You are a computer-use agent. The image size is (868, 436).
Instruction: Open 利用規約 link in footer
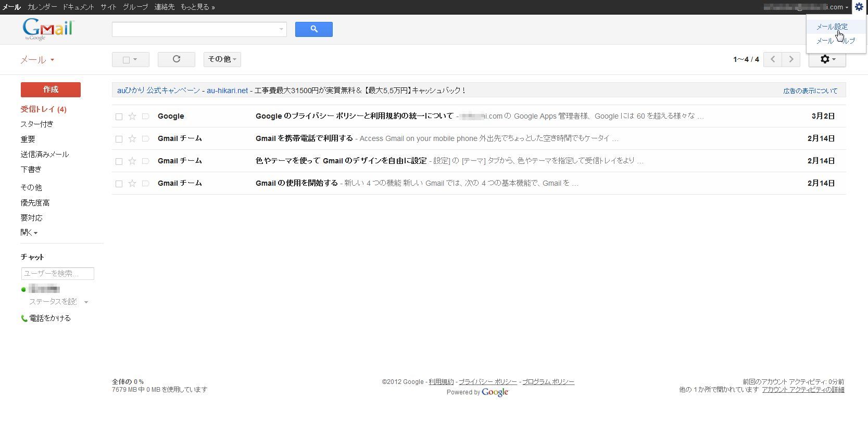coord(441,382)
